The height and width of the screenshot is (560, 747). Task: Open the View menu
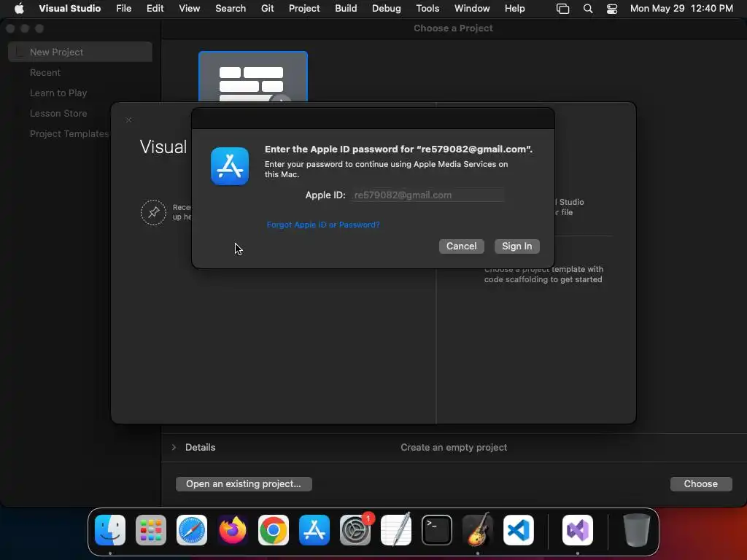189,9
